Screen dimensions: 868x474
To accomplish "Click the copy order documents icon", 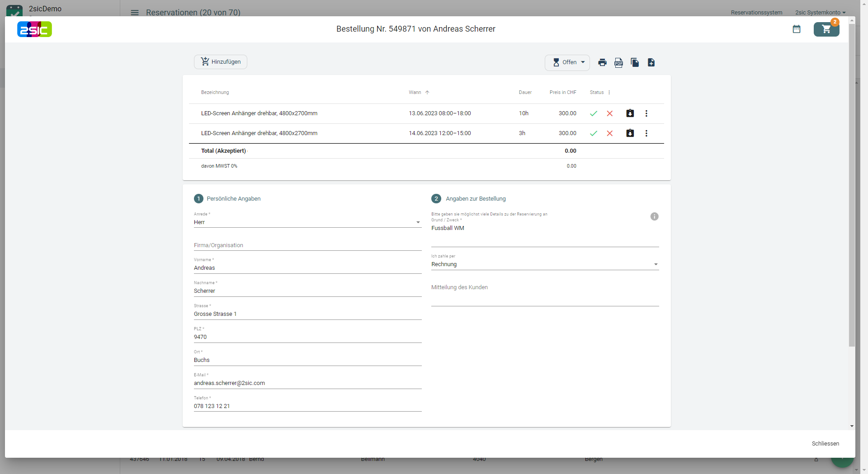I will (x=635, y=62).
